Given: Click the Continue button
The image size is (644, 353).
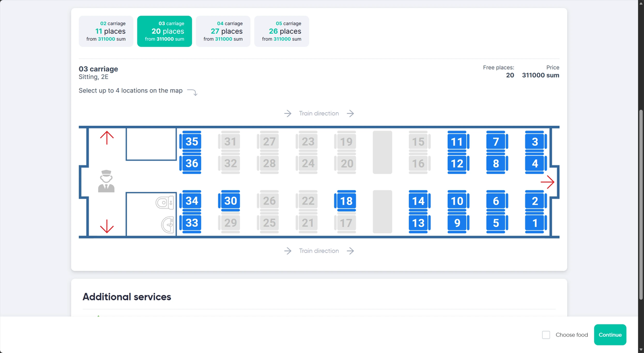Looking at the screenshot, I should coord(610,335).
